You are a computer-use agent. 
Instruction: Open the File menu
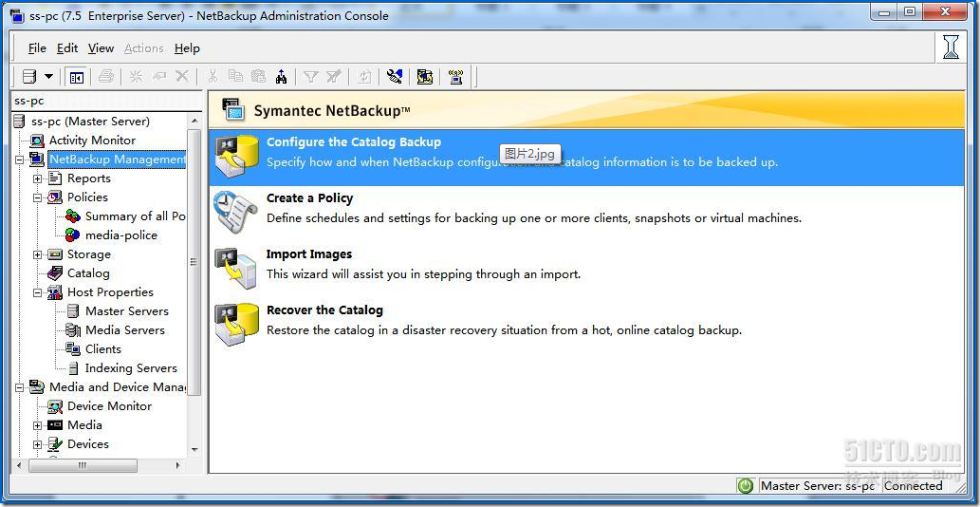(38, 48)
